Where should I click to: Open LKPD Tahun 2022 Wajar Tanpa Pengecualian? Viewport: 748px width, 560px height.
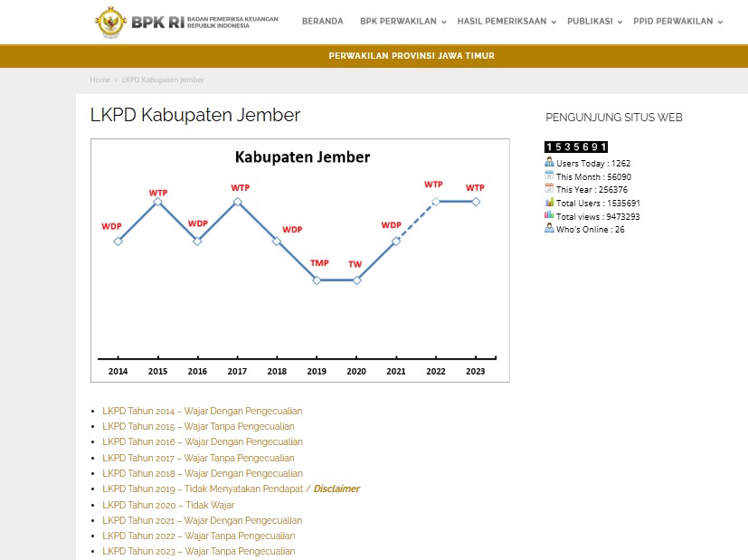coord(198,536)
